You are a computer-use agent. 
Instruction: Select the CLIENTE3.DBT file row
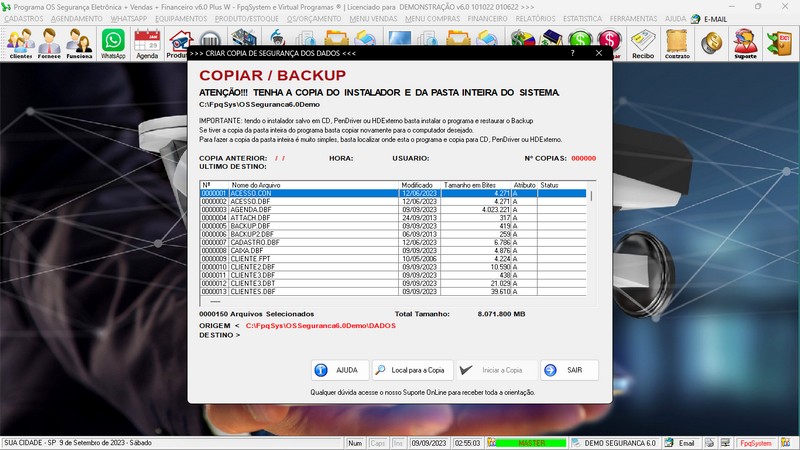pos(393,283)
